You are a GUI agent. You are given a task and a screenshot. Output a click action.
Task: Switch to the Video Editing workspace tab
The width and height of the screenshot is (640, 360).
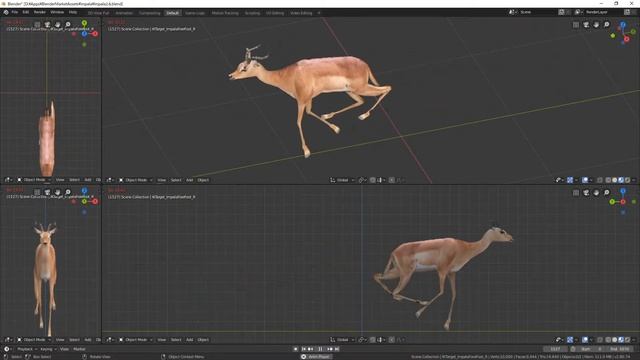tap(301, 13)
